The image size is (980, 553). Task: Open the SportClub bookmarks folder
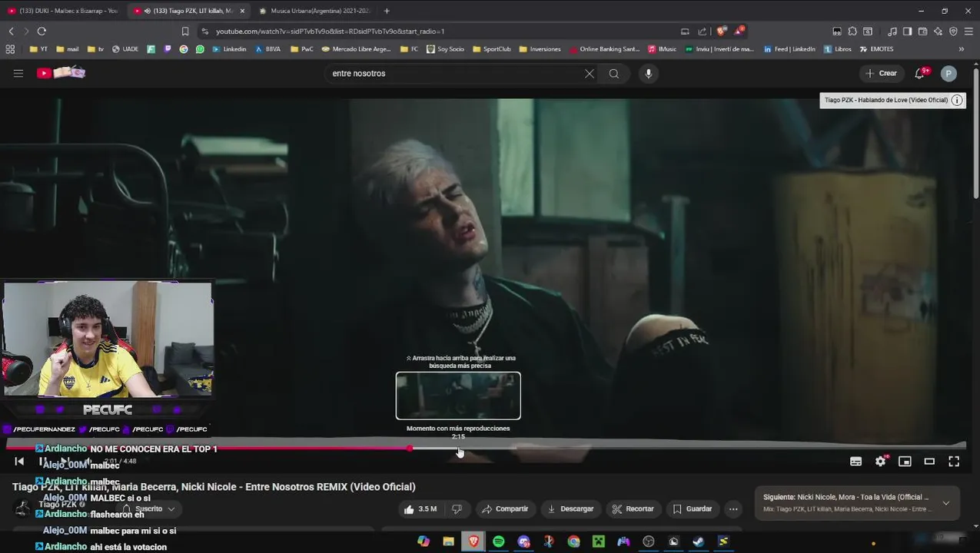pos(491,49)
